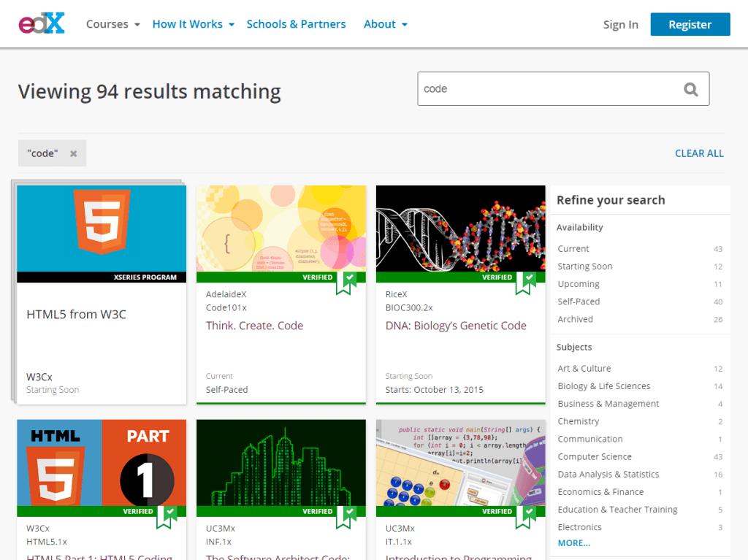Click the Sign In link
748x560 pixels.
[620, 25]
